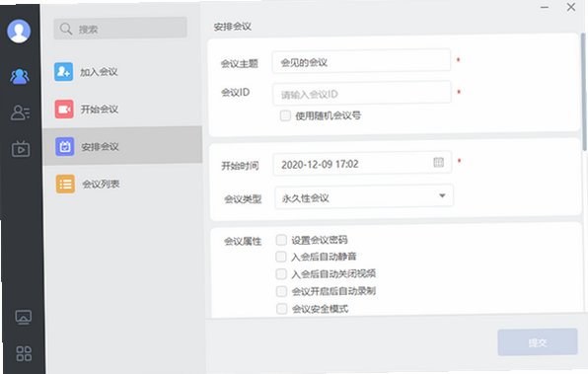Open the user profile avatar
Screen dimensions: 588x374
19,32
